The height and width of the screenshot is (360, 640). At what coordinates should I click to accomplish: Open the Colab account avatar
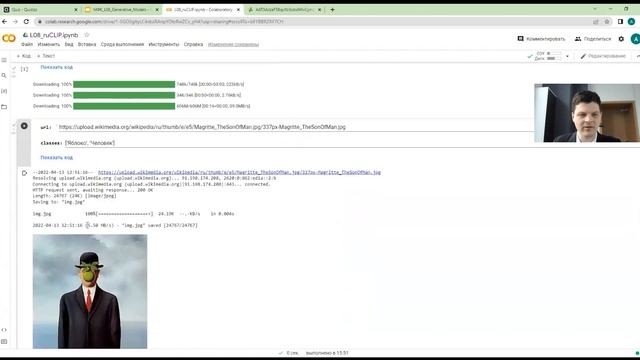pyautogui.click(x=636, y=39)
